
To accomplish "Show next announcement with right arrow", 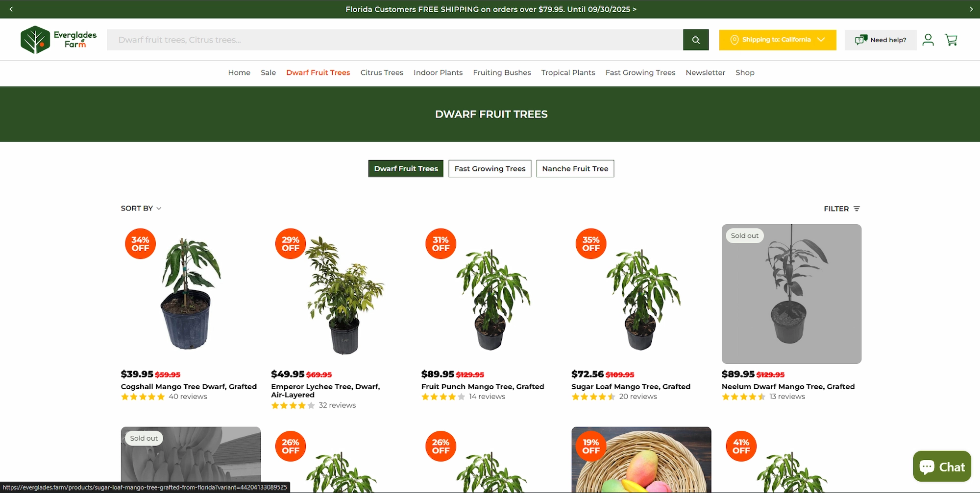I will 971,9.
